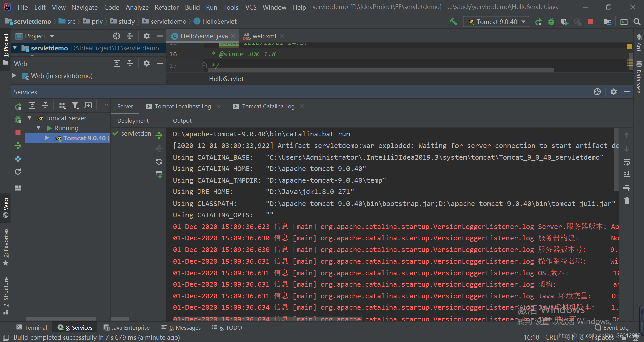Image resolution: width=644 pixels, height=342 pixels.
Task: Open the Project panel settings gear
Action: click(x=147, y=36)
